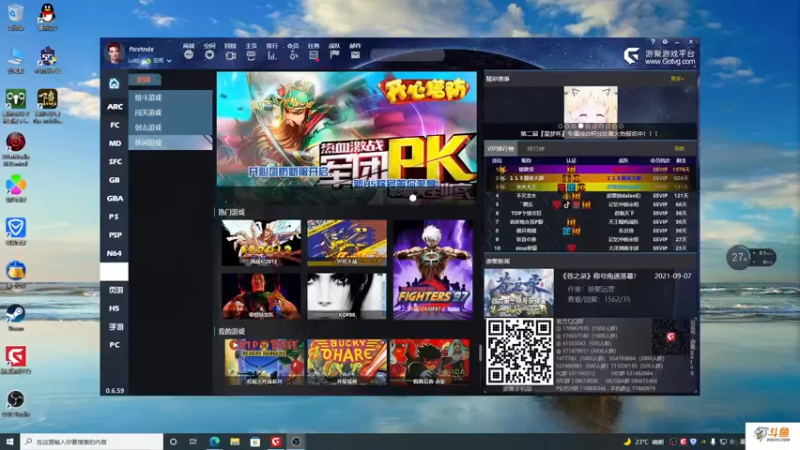Click the banner carousel indicator dot
The width and height of the screenshot is (800, 450).
413,198
